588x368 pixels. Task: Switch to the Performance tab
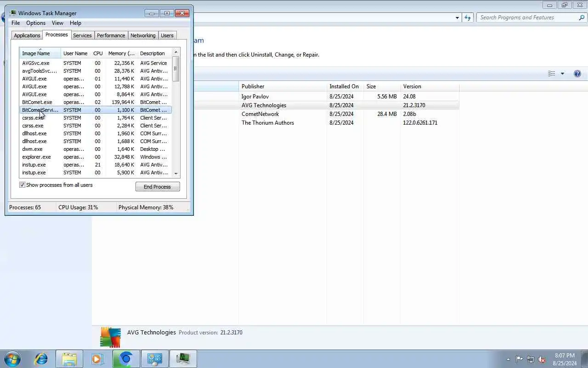pos(111,35)
